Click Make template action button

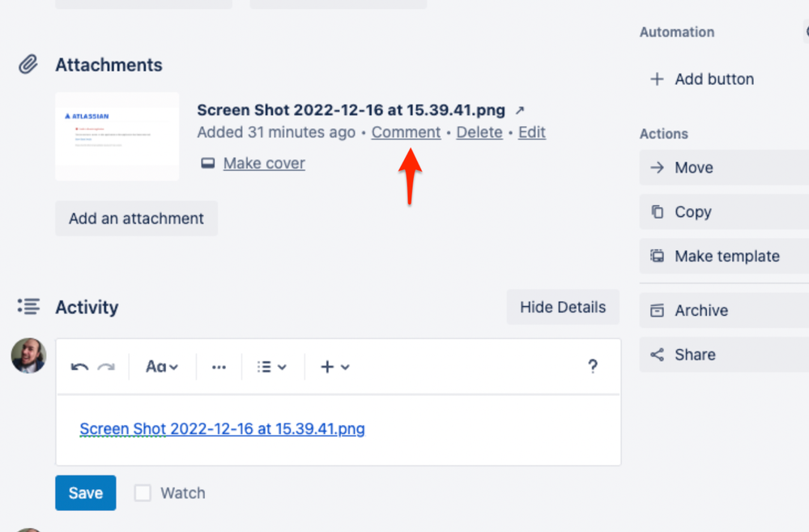click(x=724, y=257)
